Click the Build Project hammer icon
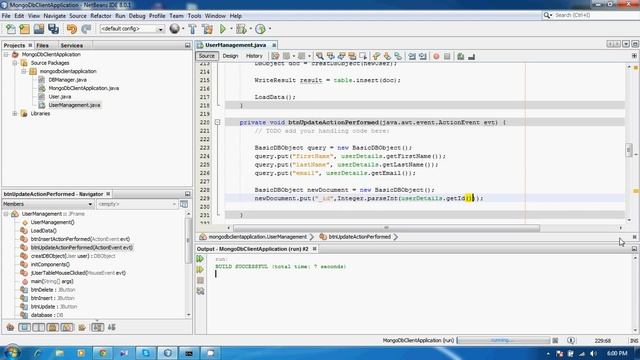 pos(192,29)
